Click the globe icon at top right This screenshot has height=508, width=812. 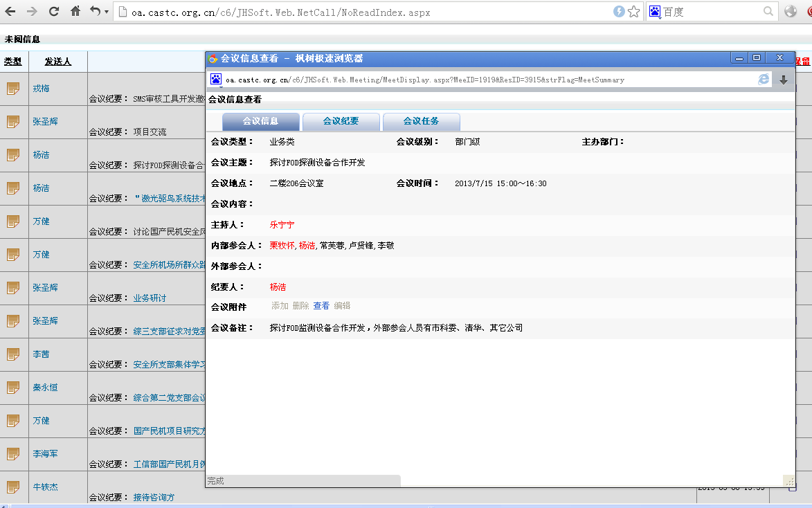tap(791, 11)
